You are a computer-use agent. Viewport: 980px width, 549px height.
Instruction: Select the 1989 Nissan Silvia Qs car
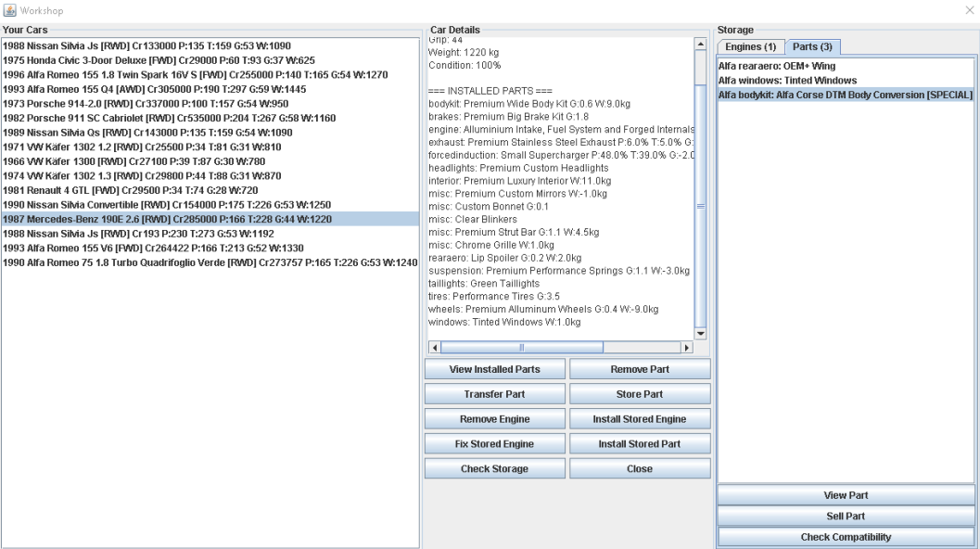210,132
